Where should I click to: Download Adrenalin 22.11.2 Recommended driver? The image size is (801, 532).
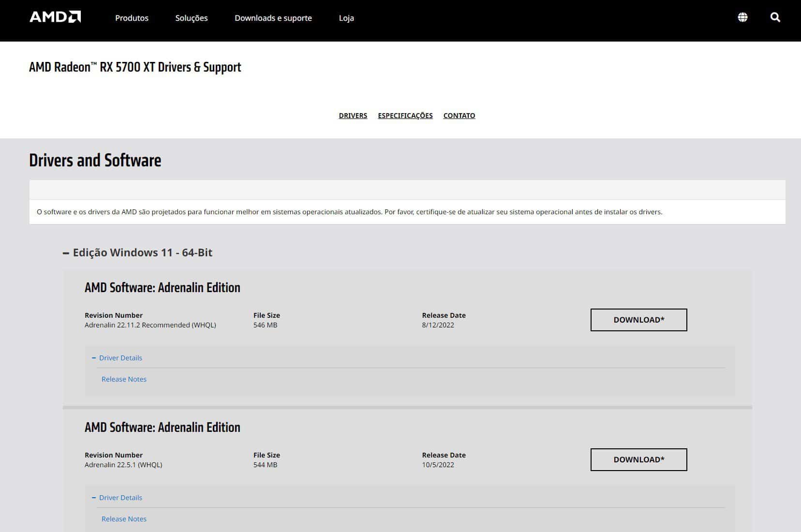(x=638, y=320)
